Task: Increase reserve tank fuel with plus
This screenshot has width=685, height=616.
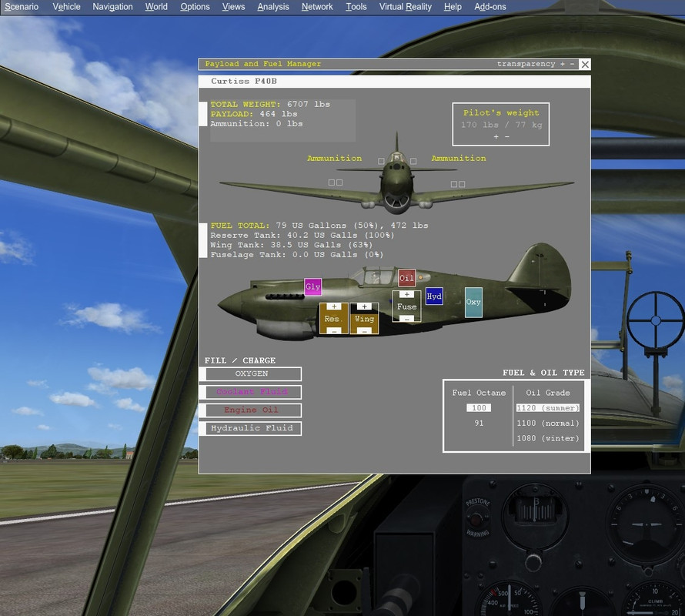Action: click(x=334, y=306)
